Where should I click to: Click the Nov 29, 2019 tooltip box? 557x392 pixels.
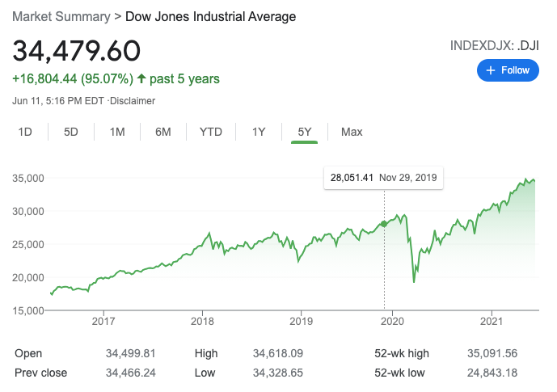(383, 178)
